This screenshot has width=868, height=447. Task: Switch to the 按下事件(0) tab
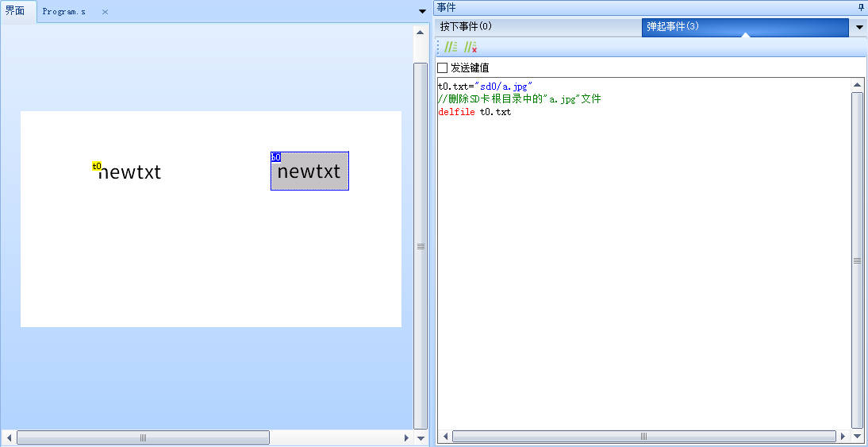pyautogui.click(x=467, y=27)
